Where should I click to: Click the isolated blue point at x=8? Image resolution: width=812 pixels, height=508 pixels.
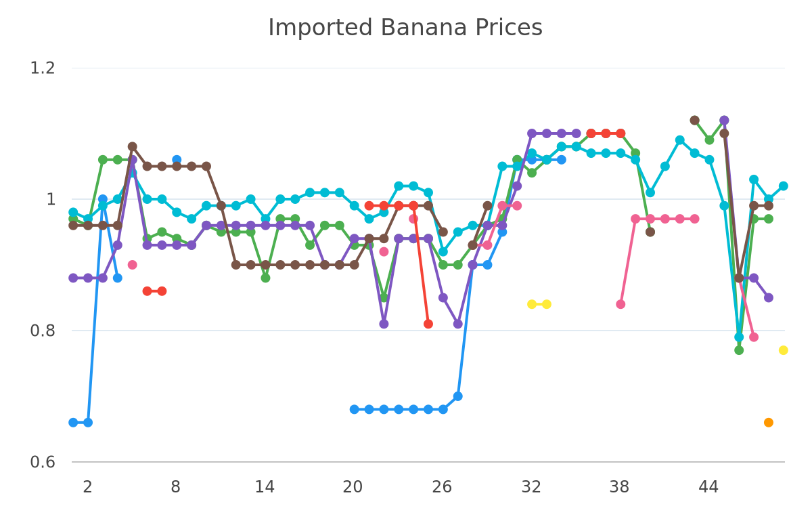point(177,160)
